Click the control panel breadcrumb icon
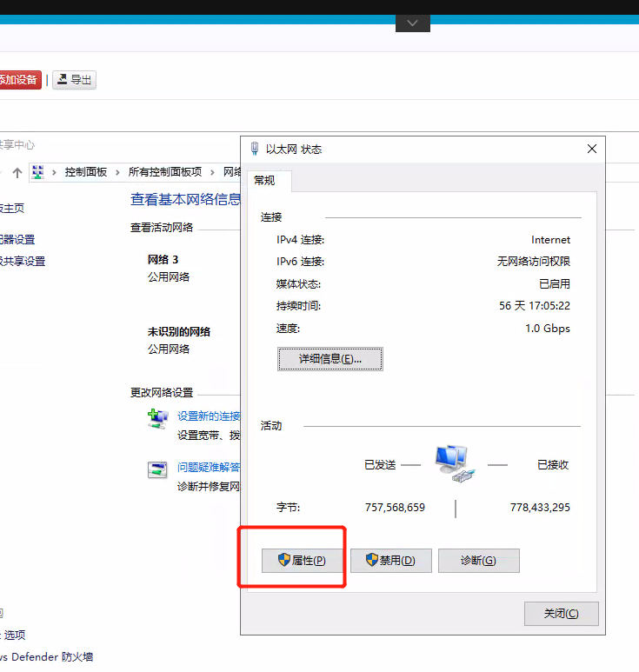This screenshot has width=639, height=672. pos(37,172)
